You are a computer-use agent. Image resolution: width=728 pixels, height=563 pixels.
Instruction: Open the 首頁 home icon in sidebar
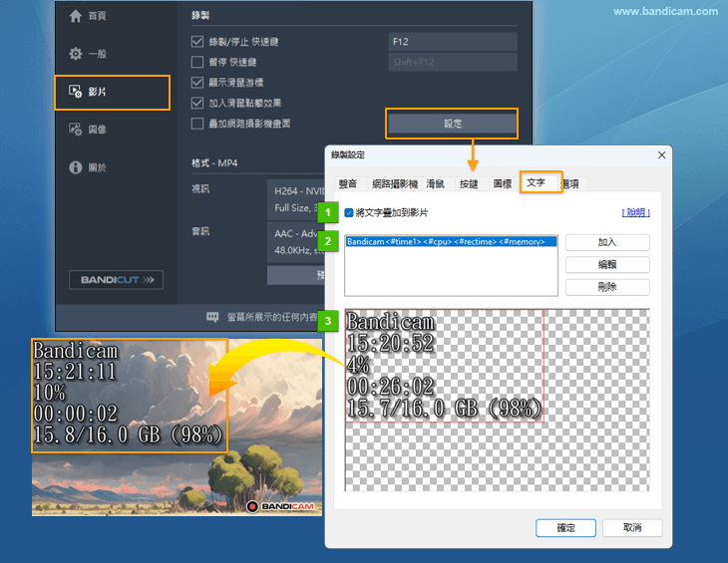75,16
